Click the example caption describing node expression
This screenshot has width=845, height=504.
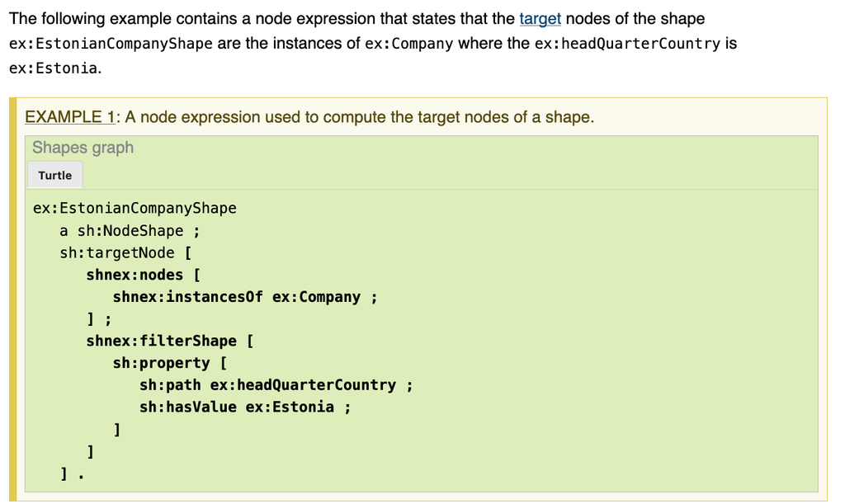point(359,116)
